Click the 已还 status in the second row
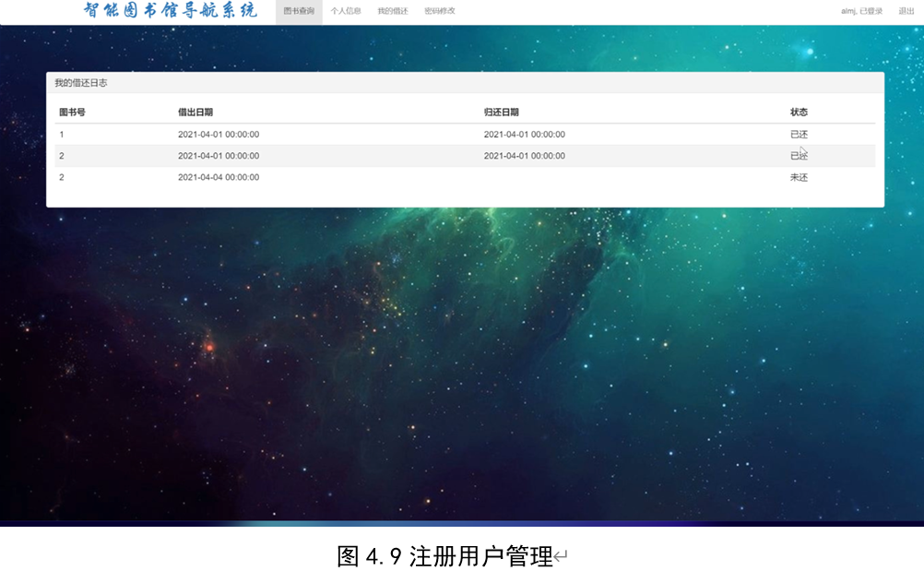Viewport: 924px width, 571px height. click(798, 155)
